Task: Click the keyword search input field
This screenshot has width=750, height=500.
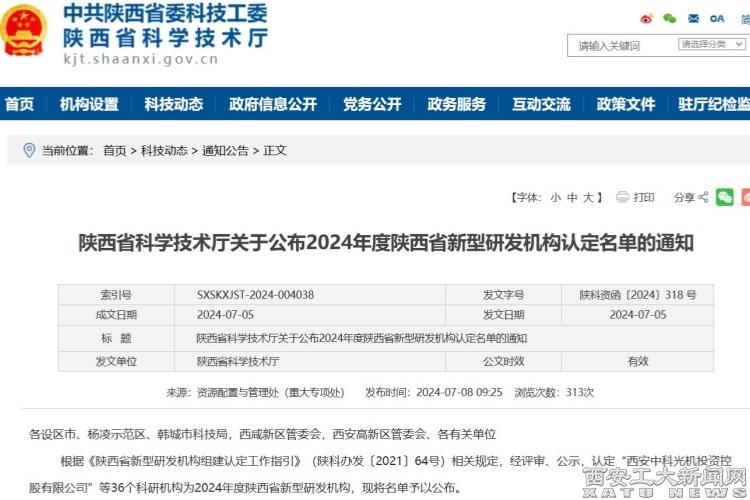Action: pos(620,46)
